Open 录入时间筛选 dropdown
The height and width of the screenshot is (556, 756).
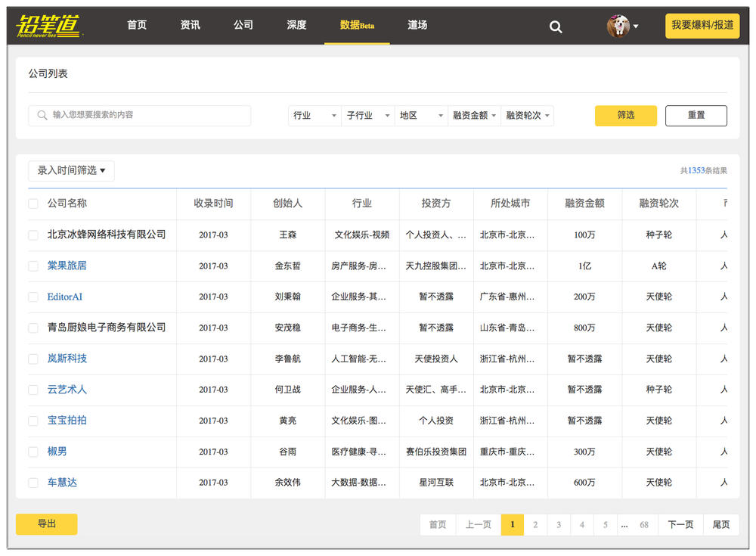tap(71, 171)
